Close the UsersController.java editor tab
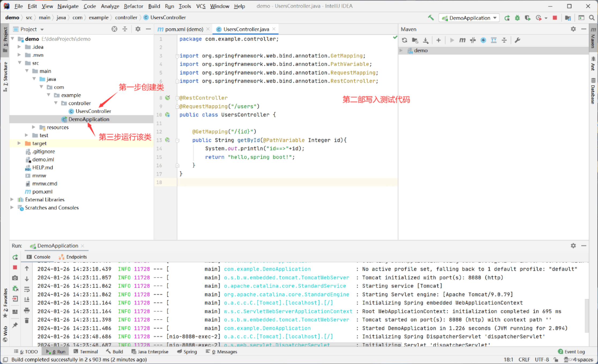Screen dimensions: 598x364 point(274,29)
